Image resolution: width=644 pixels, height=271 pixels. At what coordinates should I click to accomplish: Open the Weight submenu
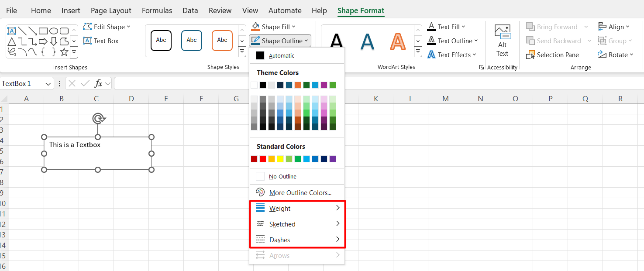pyautogui.click(x=297, y=209)
